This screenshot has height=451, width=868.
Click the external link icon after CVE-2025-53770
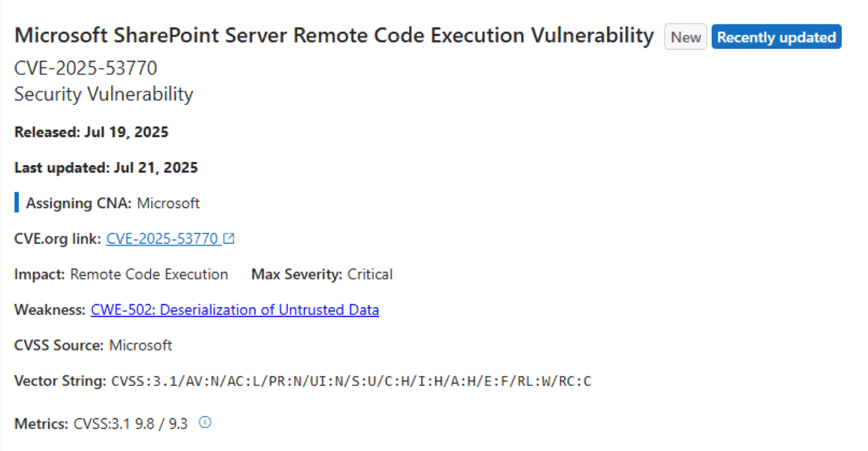tap(229, 239)
